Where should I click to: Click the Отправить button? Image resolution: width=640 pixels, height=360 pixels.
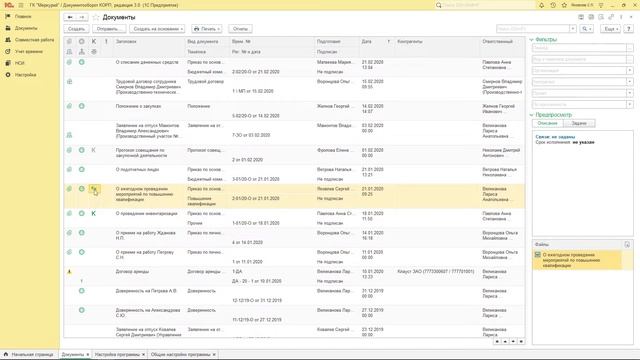coord(109,29)
